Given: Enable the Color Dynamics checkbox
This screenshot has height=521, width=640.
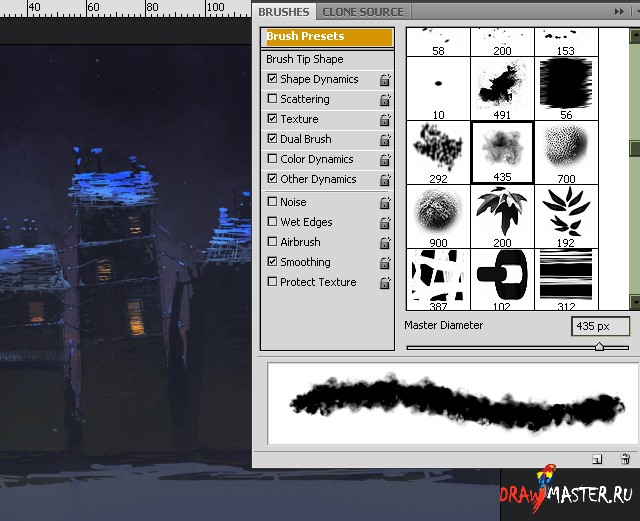Looking at the screenshot, I should click(272, 158).
